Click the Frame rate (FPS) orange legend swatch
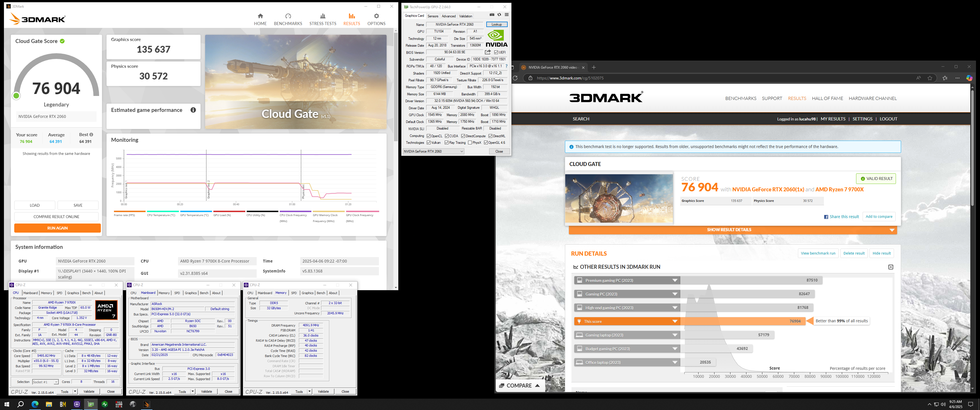Image resolution: width=980 pixels, height=410 pixels. point(129,212)
